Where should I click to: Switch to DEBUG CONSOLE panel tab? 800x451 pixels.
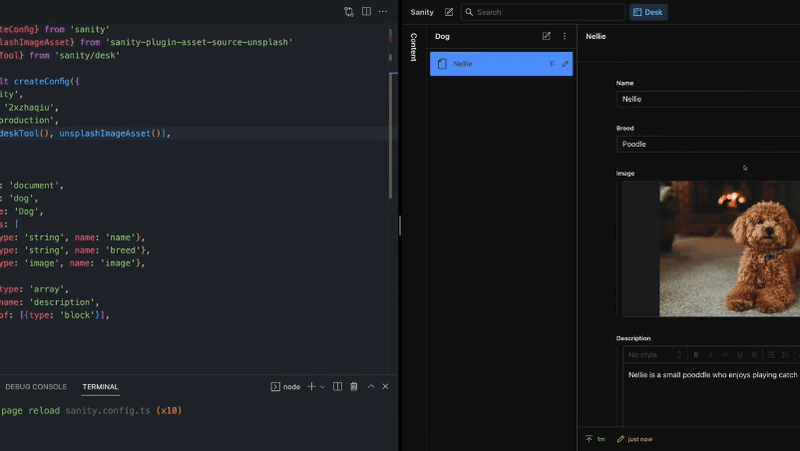tap(36, 387)
